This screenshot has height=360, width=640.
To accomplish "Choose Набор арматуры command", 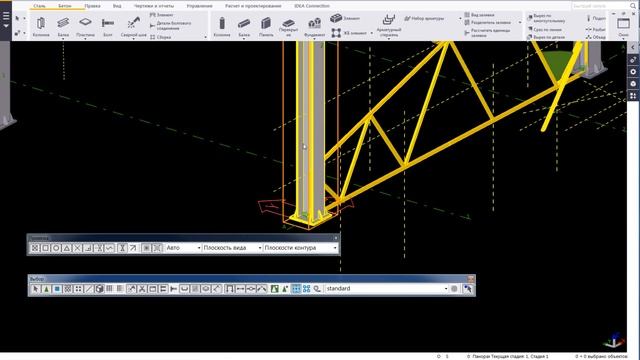I will (424, 18).
